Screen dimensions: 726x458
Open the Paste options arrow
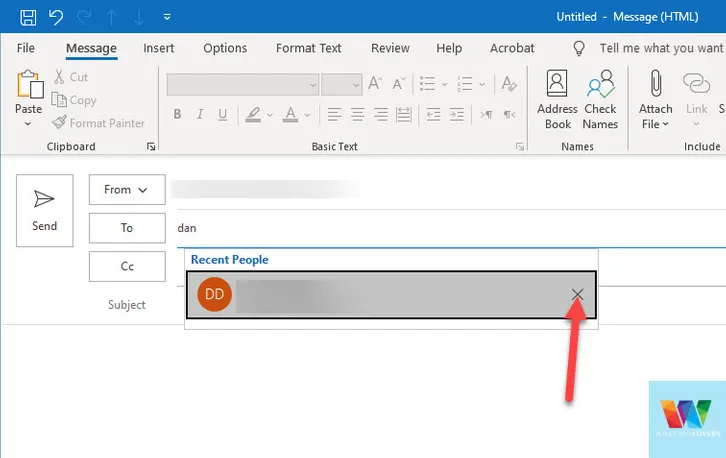[28, 124]
